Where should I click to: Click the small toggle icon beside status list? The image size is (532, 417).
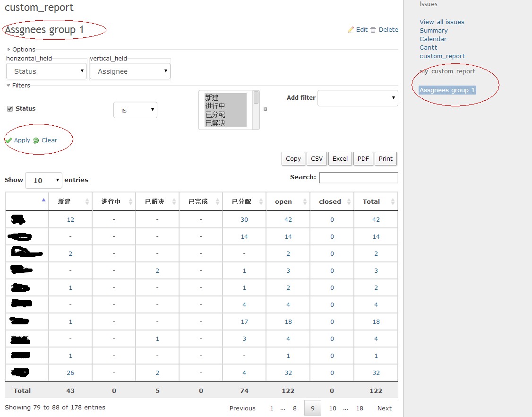pos(265,109)
